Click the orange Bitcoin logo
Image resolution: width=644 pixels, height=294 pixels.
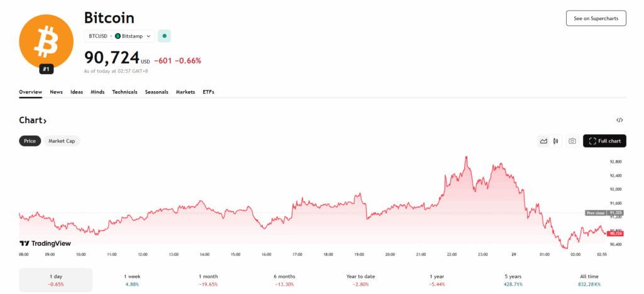pyautogui.click(x=47, y=41)
